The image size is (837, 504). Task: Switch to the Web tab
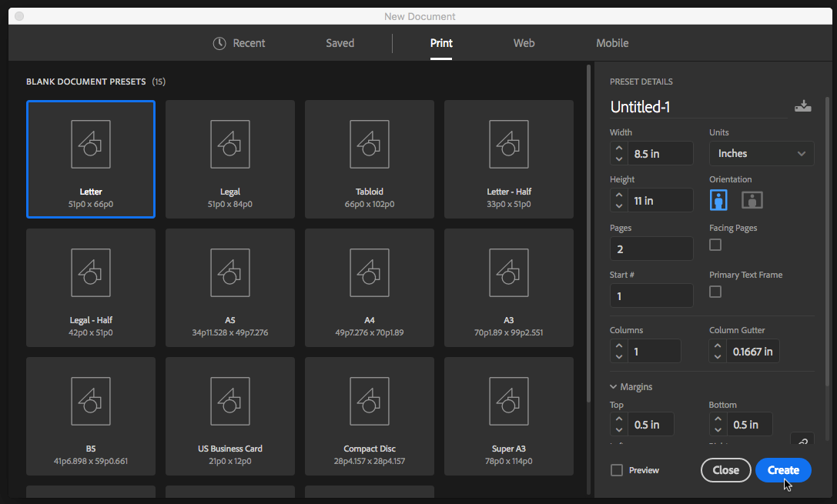click(x=524, y=43)
